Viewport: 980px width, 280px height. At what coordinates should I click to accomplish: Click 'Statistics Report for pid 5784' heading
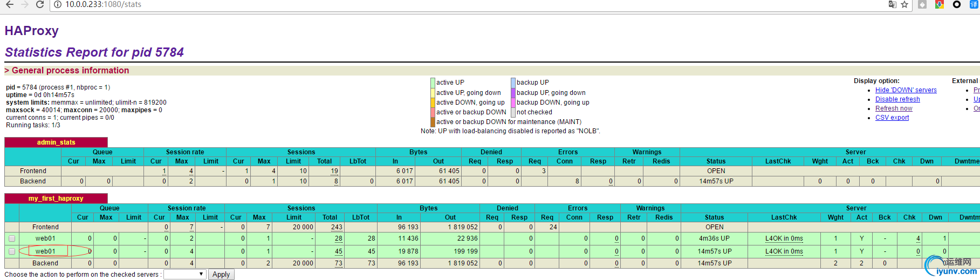(94, 52)
